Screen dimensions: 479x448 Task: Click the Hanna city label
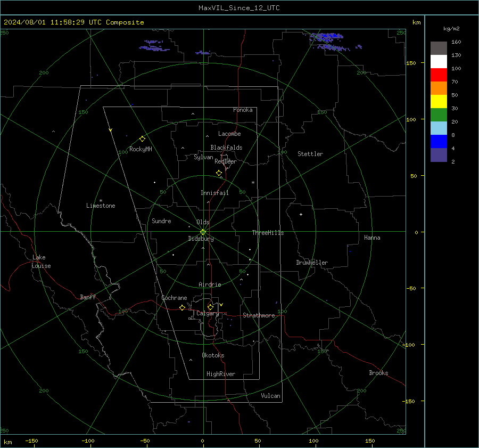point(372,238)
